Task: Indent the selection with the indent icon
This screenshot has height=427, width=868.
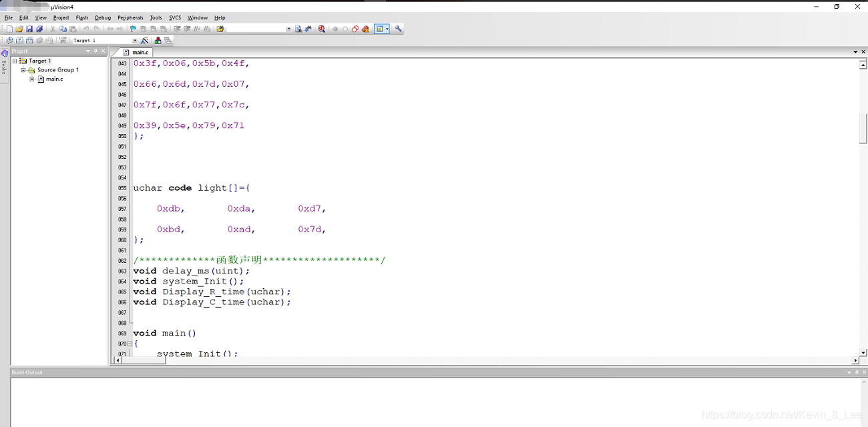Action: tap(177, 29)
